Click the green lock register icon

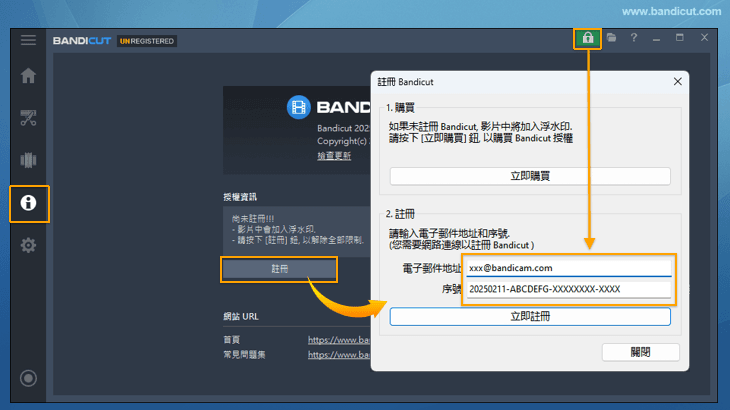click(x=588, y=38)
